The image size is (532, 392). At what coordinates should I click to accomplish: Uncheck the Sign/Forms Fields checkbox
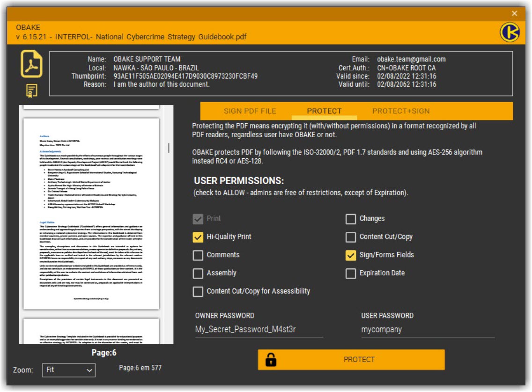(x=351, y=255)
